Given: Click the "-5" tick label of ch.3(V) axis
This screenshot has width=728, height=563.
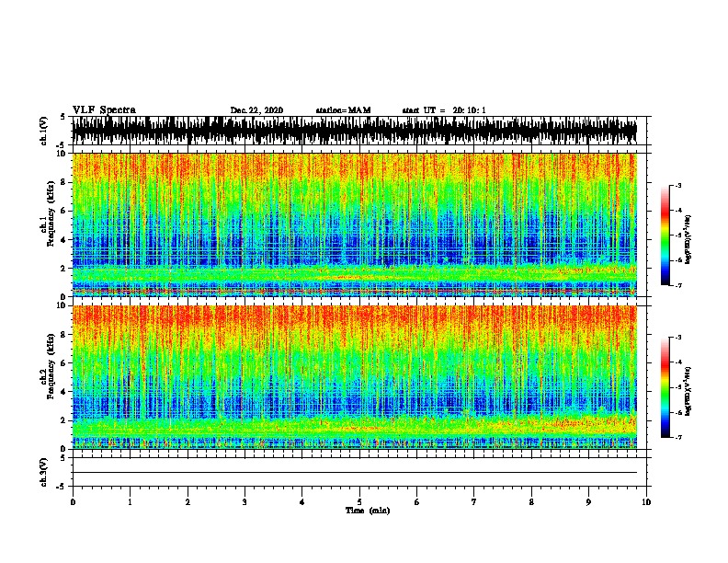Looking at the screenshot, I should pos(63,487).
